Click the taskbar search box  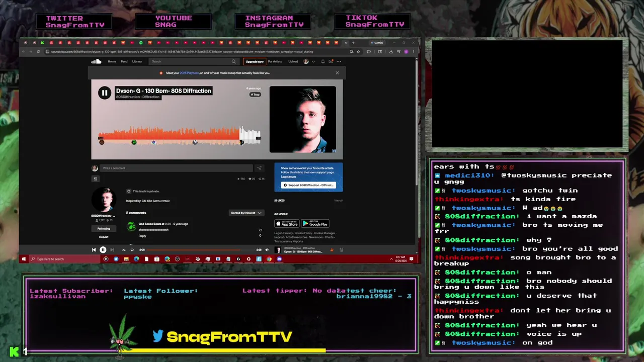[64, 259]
